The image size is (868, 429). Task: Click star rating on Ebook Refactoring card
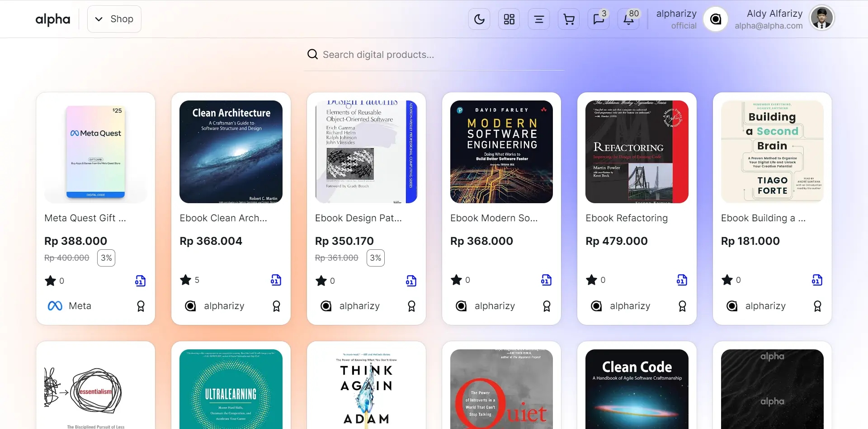pyautogui.click(x=596, y=280)
